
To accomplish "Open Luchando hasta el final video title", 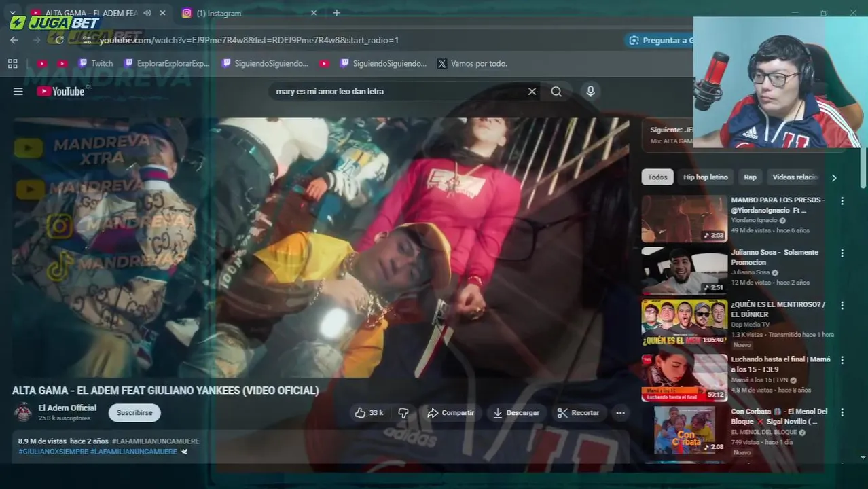I will [x=780, y=364].
